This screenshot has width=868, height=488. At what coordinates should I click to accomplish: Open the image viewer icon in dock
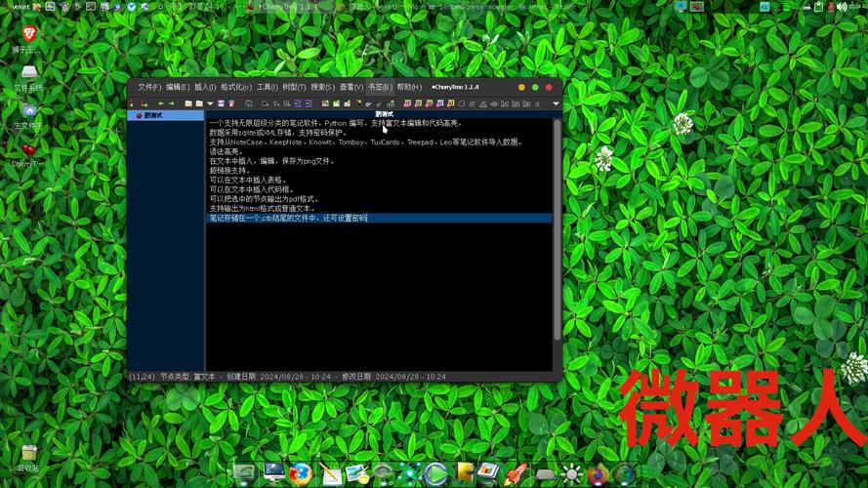(358, 474)
